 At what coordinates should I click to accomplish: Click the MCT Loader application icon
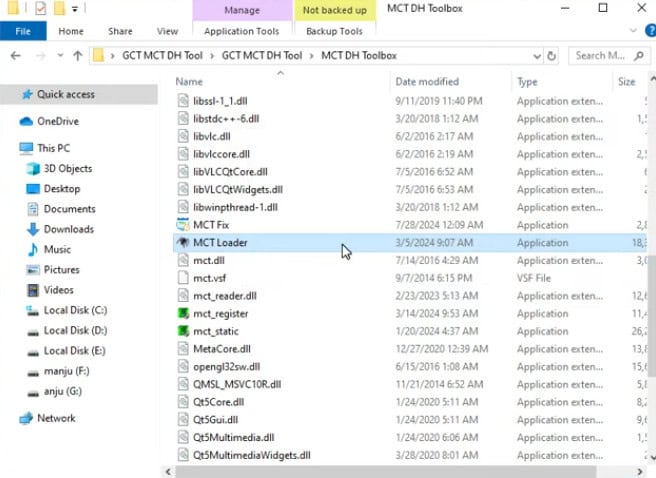click(183, 243)
